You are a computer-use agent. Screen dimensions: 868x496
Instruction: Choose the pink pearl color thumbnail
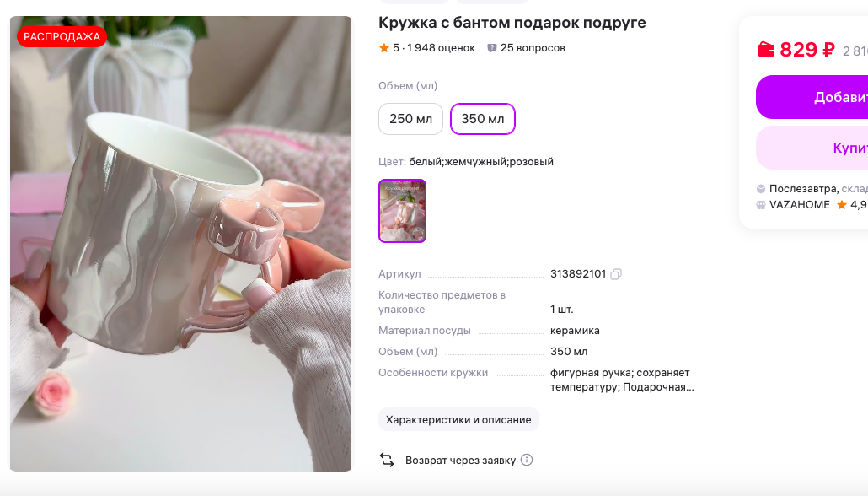point(403,211)
